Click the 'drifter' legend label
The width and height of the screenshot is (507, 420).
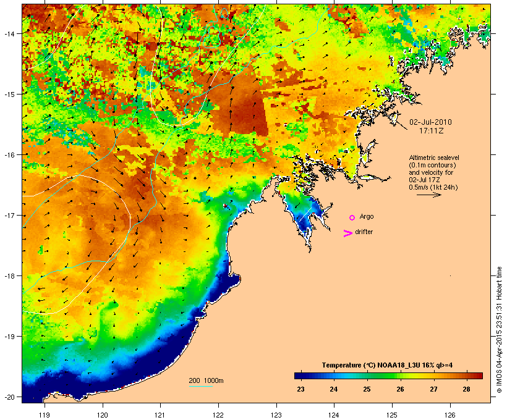click(364, 232)
